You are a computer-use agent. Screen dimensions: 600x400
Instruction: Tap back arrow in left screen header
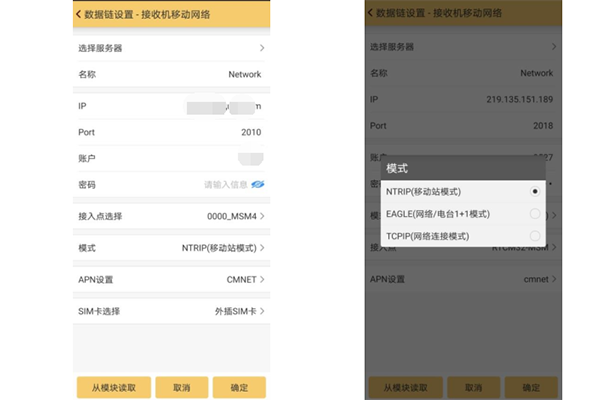[x=80, y=14]
